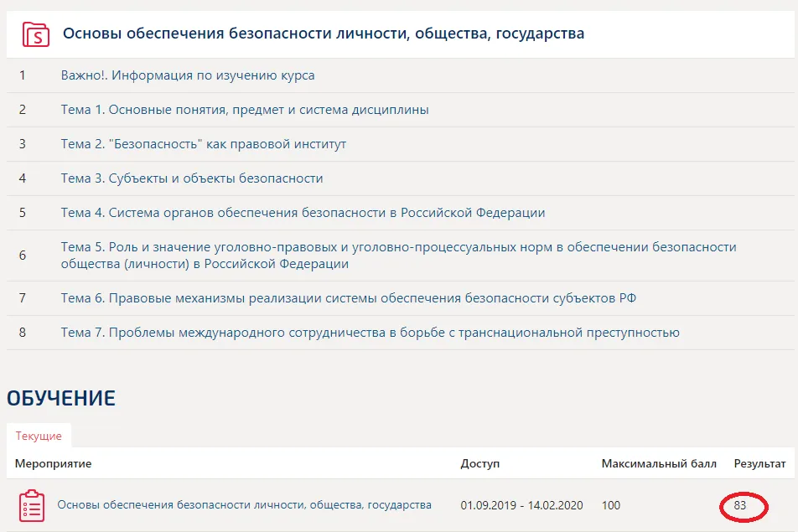798x532 pixels.
Task: Open the course activity link in the Обучение table
Action: point(244,505)
